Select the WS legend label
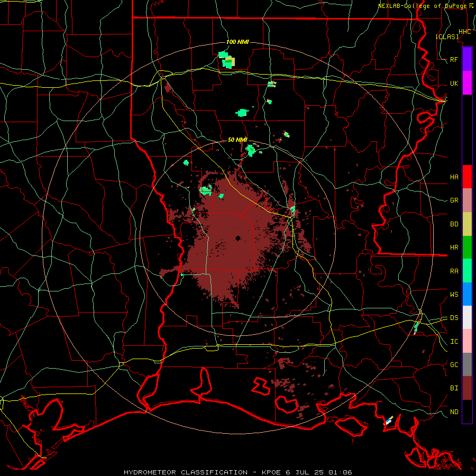This screenshot has height=476, width=476. [454, 294]
